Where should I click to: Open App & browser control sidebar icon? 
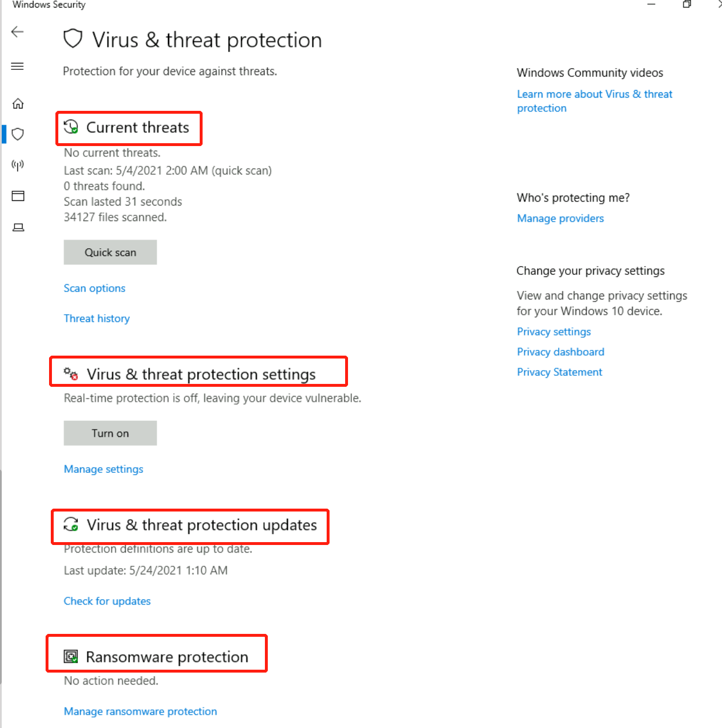[18, 196]
